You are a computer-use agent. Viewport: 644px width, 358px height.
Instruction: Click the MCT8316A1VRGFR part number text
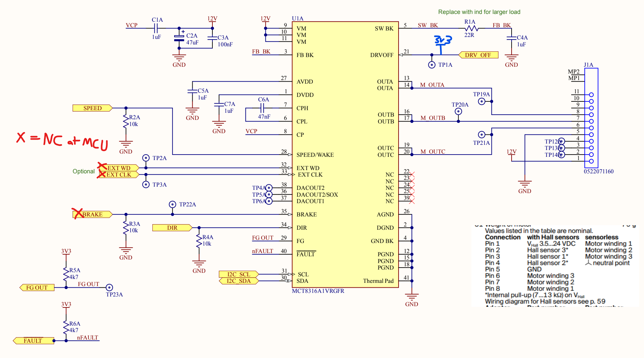click(x=318, y=291)
